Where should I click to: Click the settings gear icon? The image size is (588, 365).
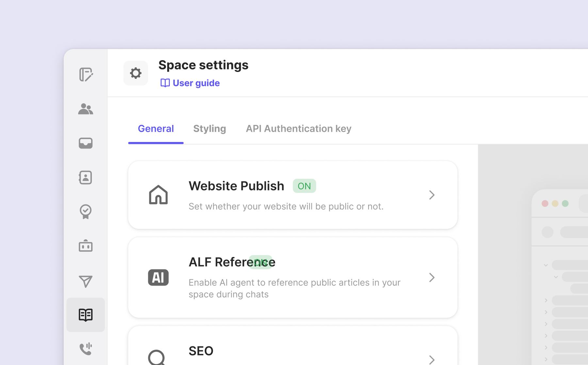136,73
